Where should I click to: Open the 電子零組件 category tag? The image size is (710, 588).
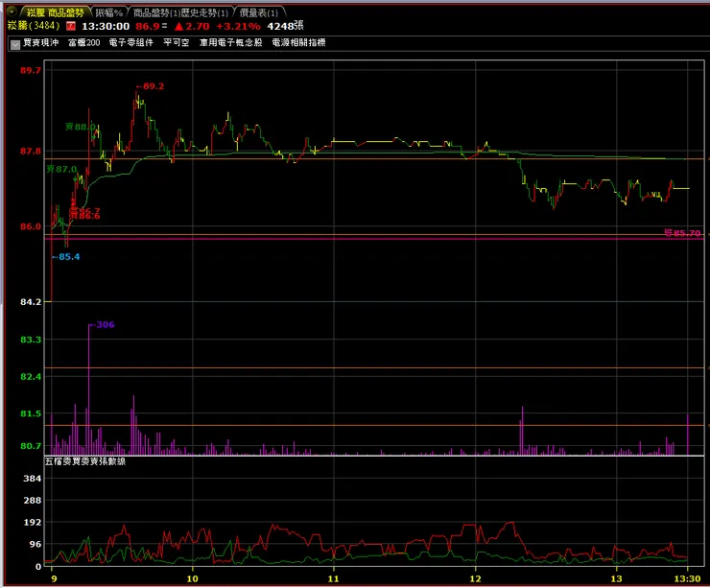click(x=131, y=42)
